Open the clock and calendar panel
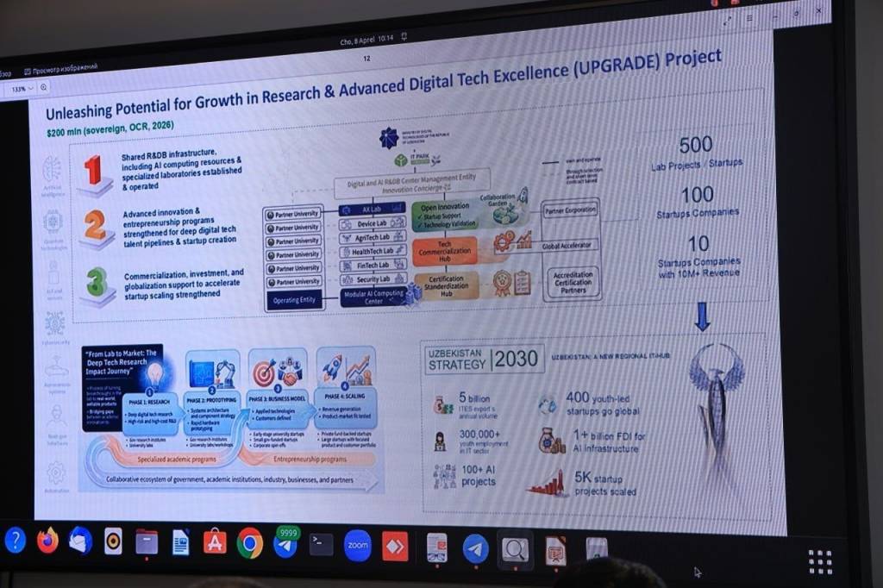 click(368, 38)
